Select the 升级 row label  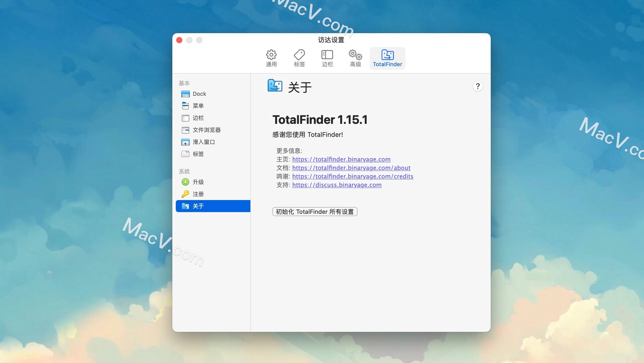(x=198, y=182)
